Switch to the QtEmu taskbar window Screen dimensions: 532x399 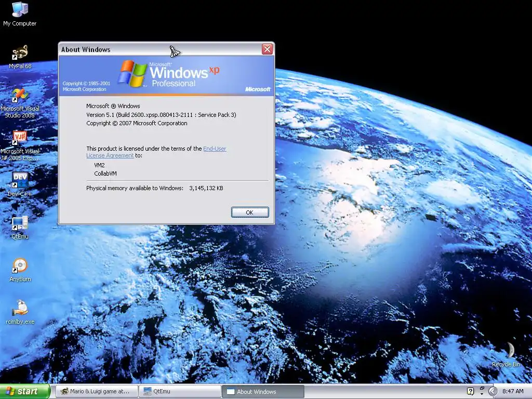pos(180,391)
